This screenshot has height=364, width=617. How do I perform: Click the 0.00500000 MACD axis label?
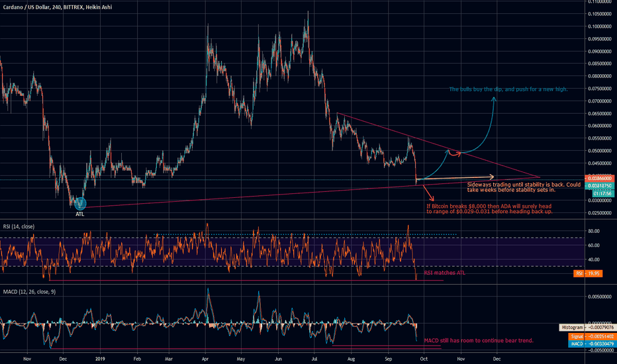[x=600, y=296]
